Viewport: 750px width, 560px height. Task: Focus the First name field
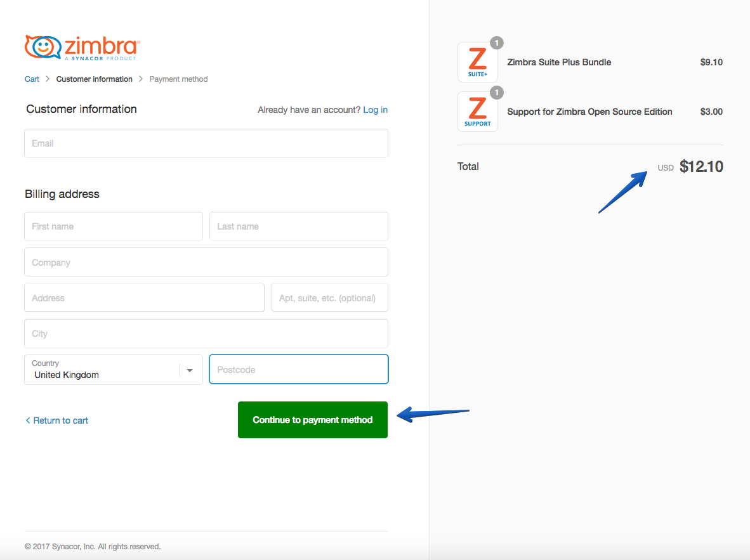pyautogui.click(x=114, y=226)
